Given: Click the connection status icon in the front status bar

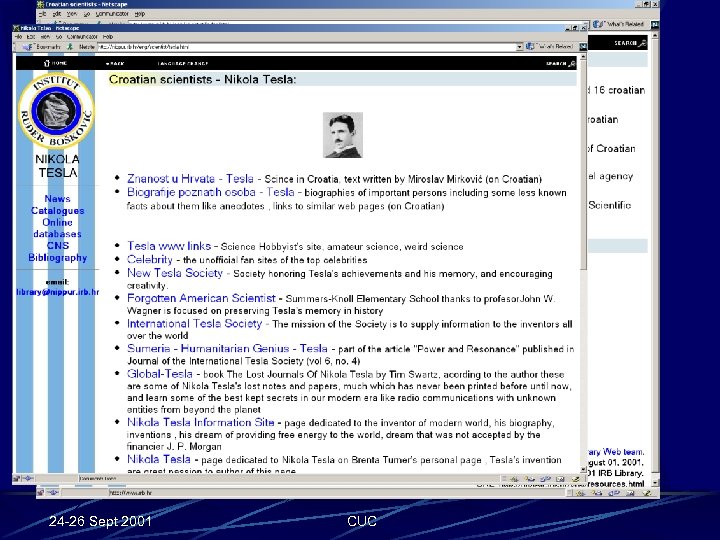Looking at the screenshot, I should pos(28,478).
